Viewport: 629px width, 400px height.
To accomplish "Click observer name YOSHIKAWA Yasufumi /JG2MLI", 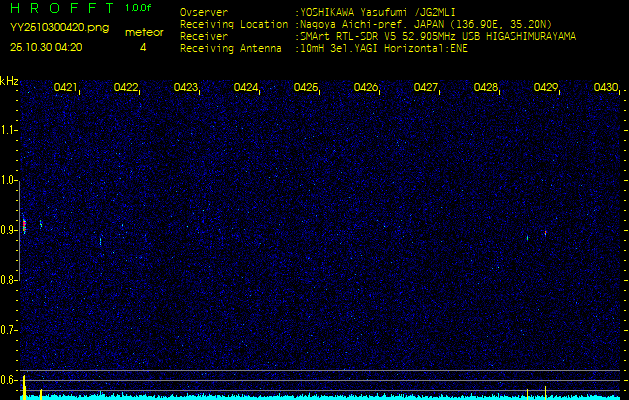I will coord(378,12).
